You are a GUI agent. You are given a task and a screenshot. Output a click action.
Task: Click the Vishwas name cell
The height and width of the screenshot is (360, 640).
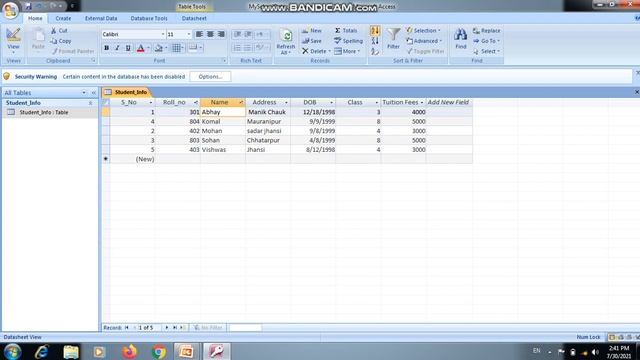(223, 150)
